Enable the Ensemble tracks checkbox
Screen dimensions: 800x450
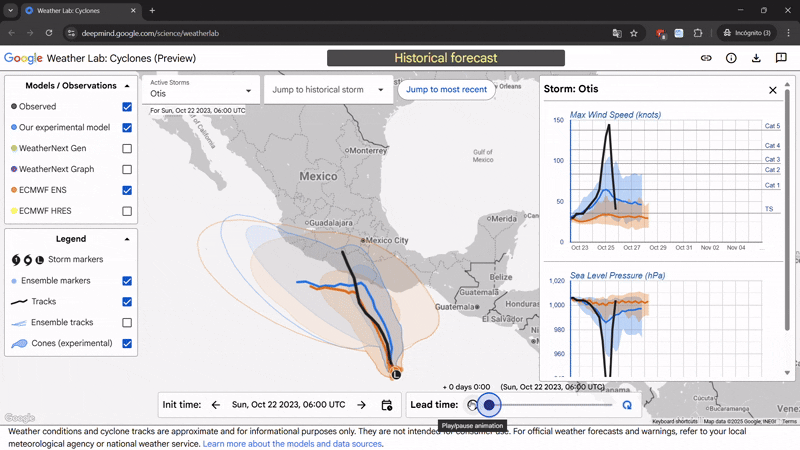coord(127,323)
